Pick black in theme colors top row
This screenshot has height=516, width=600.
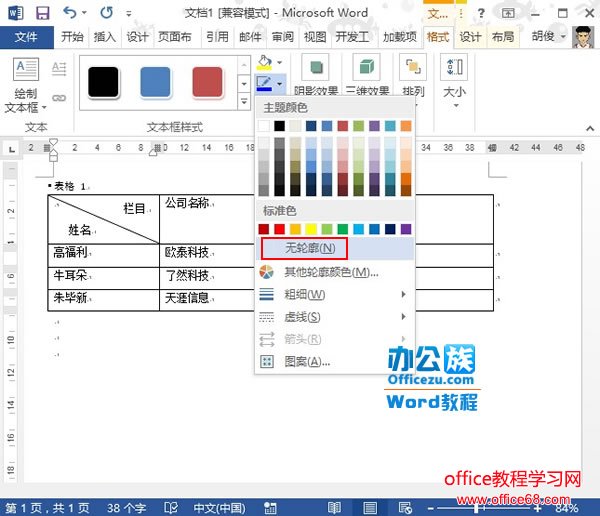pos(279,126)
